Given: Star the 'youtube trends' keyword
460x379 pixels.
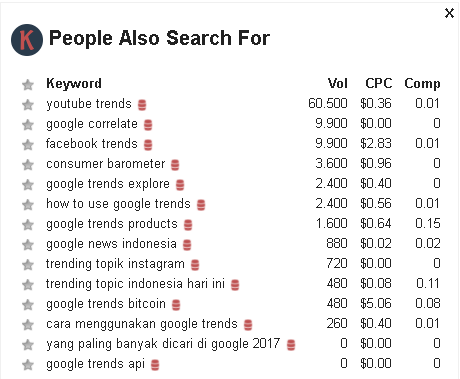Looking at the screenshot, I should click(x=28, y=105).
